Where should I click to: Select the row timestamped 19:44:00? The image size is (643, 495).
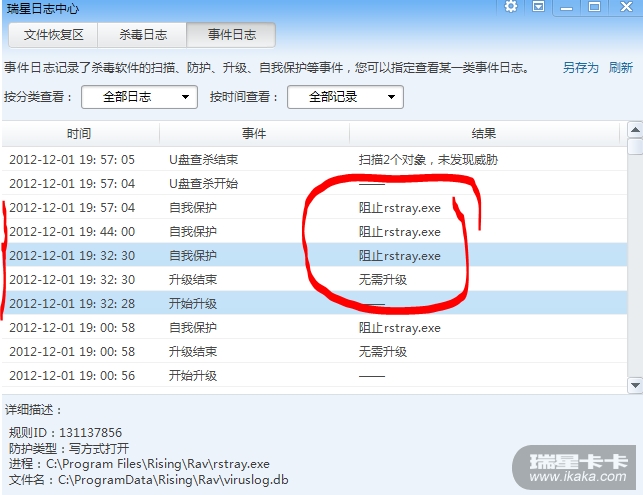315,231
